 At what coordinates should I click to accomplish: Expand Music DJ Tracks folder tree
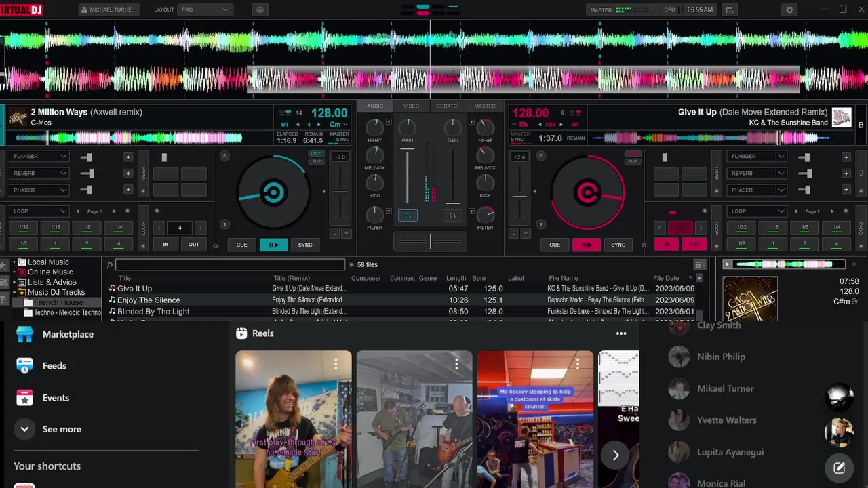coord(14,293)
